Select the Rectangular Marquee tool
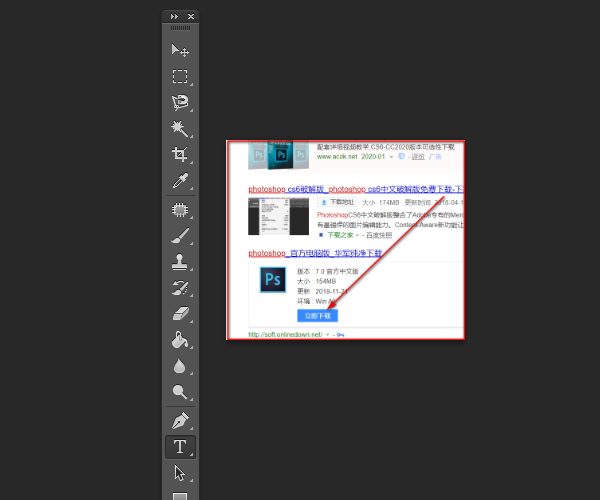The width and height of the screenshot is (600, 500). coord(180,76)
